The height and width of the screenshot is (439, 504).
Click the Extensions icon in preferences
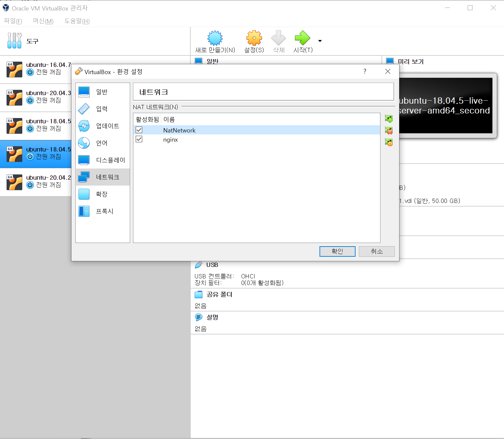pyautogui.click(x=84, y=194)
